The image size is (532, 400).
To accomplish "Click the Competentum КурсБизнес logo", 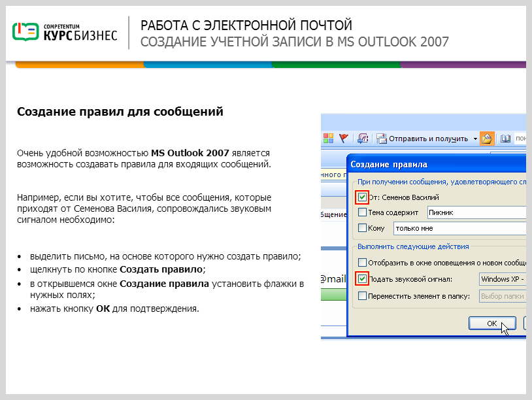I will 65,32.
